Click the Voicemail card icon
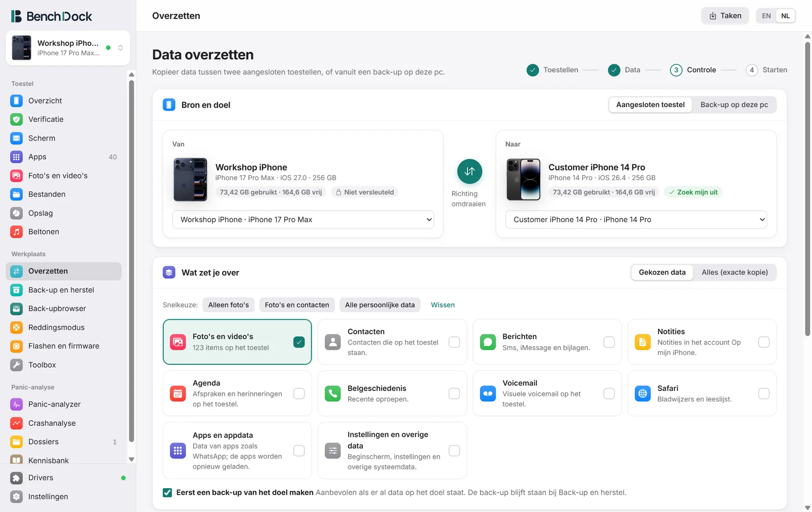The width and height of the screenshot is (812, 512). (488, 394)
